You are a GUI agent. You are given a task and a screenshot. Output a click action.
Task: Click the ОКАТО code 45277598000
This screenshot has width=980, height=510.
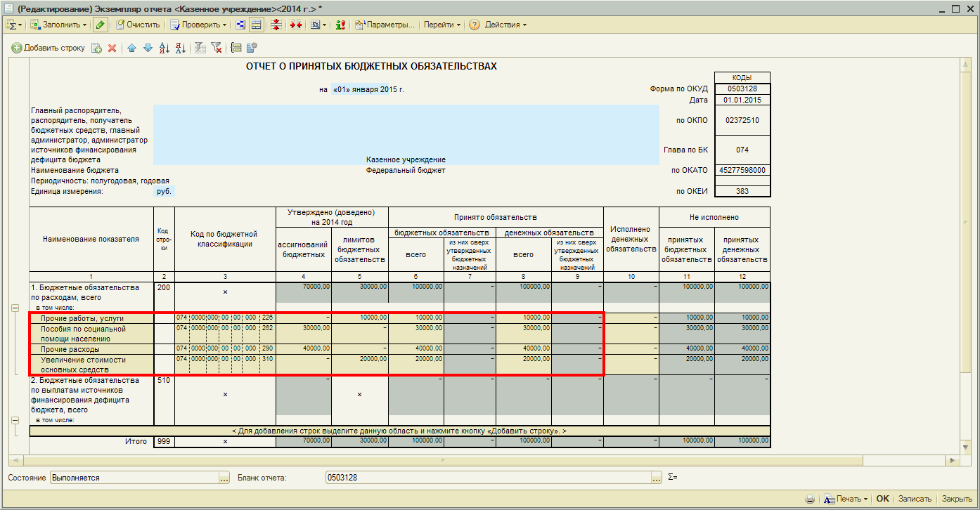click(742, 170)
